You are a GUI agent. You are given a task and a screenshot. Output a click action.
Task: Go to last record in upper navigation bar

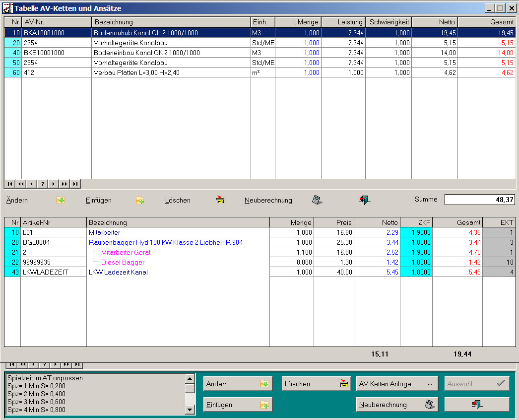pos(75,184)
